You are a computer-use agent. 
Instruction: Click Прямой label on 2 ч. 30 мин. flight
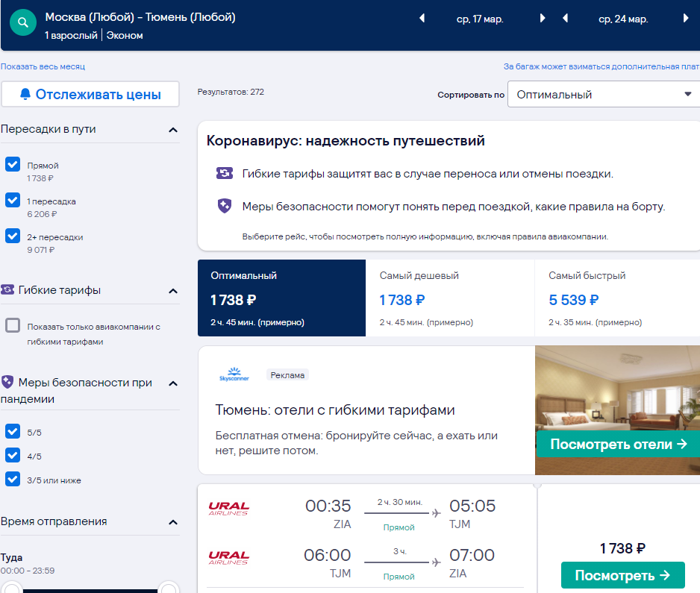tap(399, 527)
